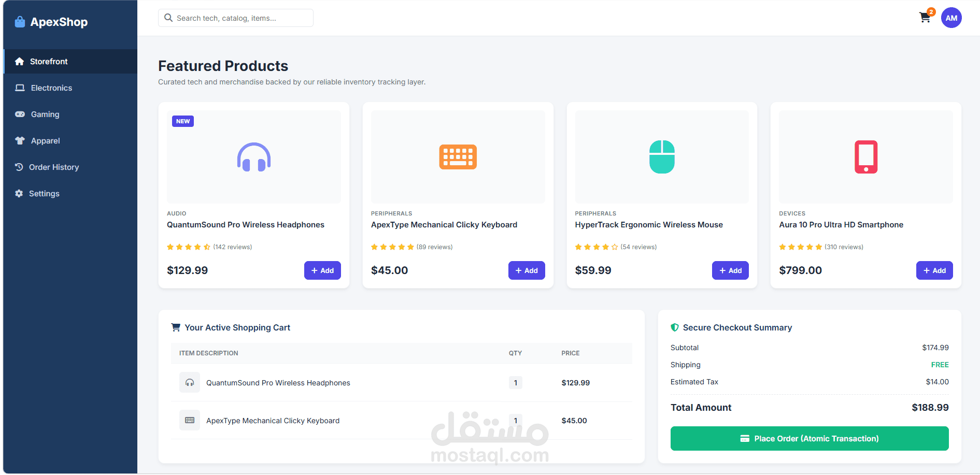Click the orange keyboard product image
The image size is (980, 475).
coord(458,157)
